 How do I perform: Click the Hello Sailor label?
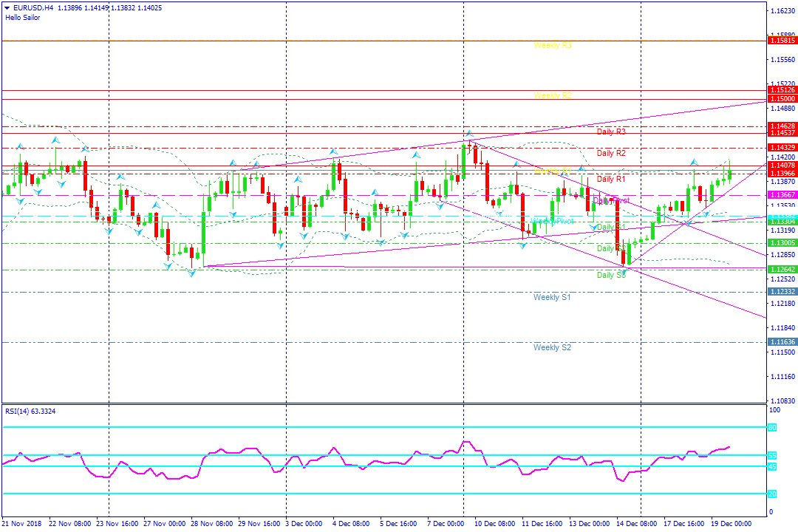[x=23, y=17]
